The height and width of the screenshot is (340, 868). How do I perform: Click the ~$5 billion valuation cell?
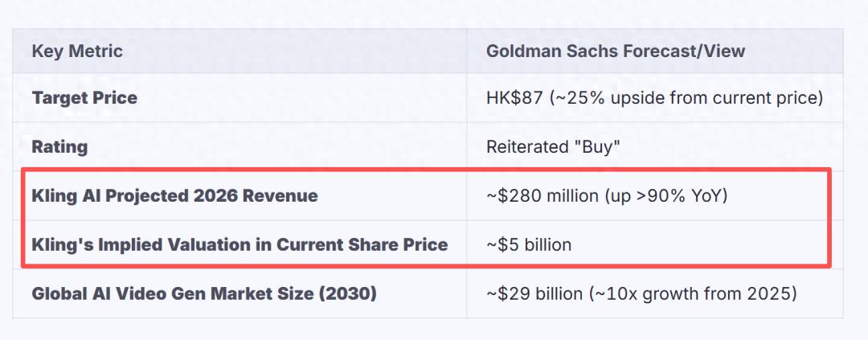click(529, 244)
